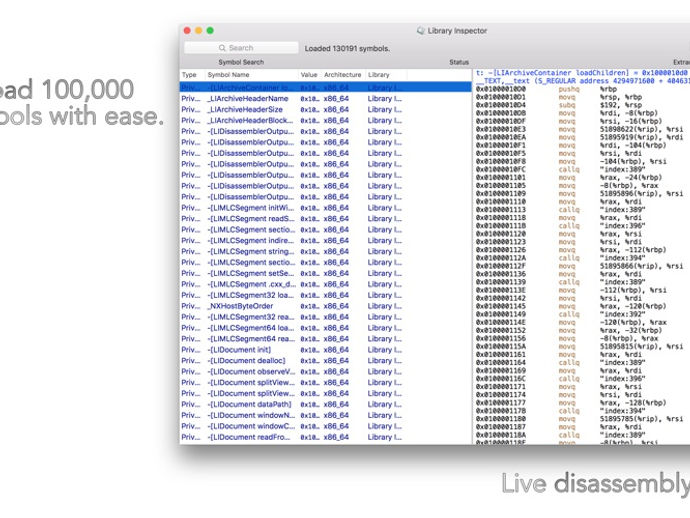Select the -[LIMLCSegment indire... symbol
Screen dimensions: 690x518
pos(326,240)
